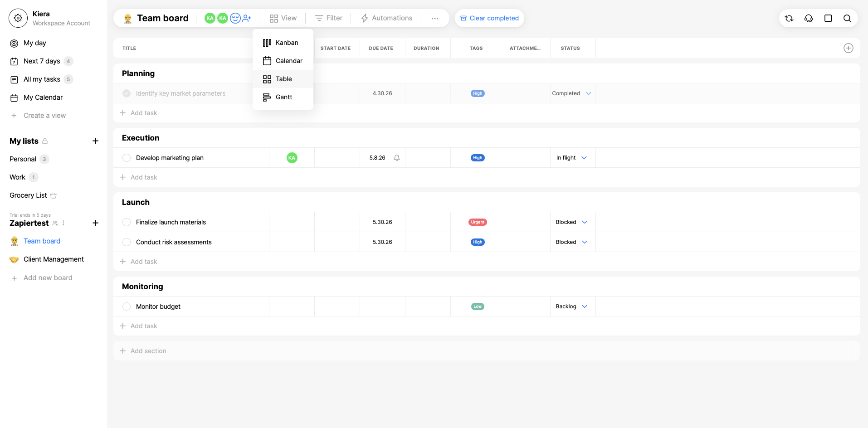Open Zapiertest three-dot options
The width and height of the screenshot is (868, 428).
[x=63, y=223]
